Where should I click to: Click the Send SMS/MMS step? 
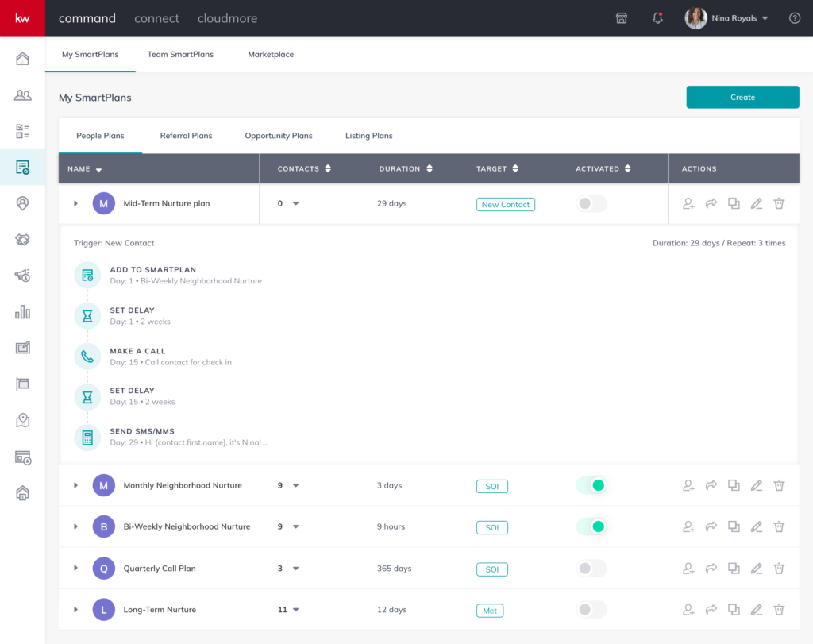click(x=171, y=437)
